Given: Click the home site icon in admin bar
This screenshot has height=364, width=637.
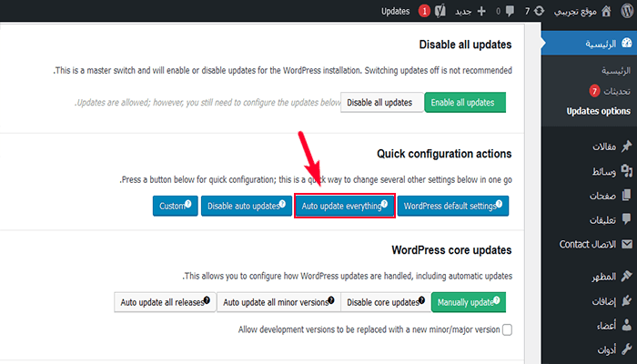Looking at the screenshot, I should click(x=605, y=11).
